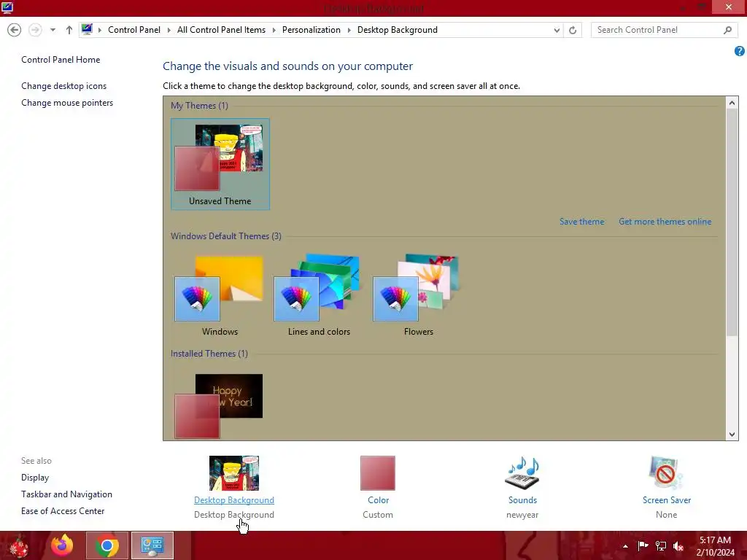Select Desktop Background breadcrumb

398,29
